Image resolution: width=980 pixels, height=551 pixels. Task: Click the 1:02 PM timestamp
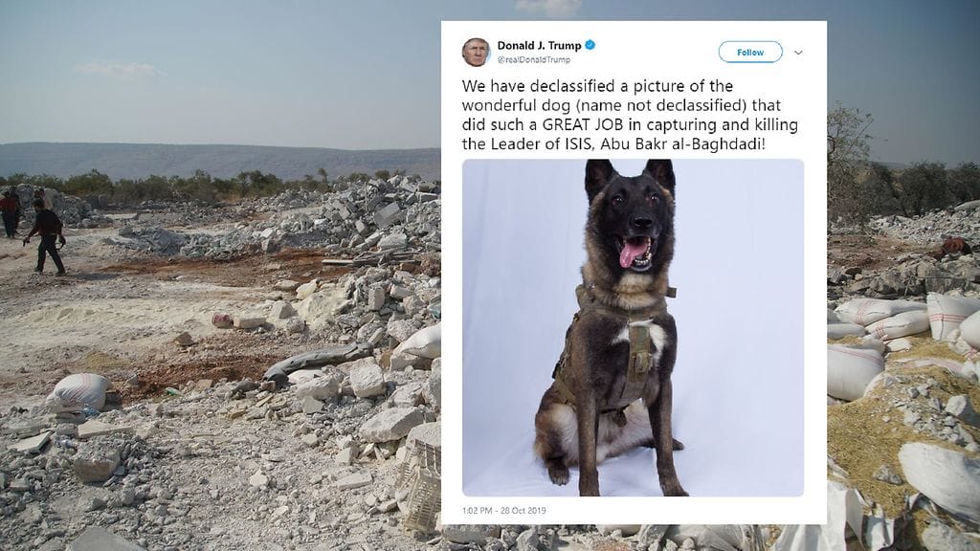[x=477, y=511]
